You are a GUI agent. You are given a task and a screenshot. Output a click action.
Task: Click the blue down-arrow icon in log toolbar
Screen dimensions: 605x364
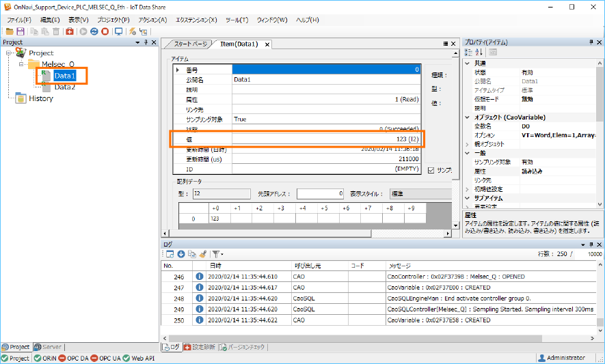pos(181,254)
